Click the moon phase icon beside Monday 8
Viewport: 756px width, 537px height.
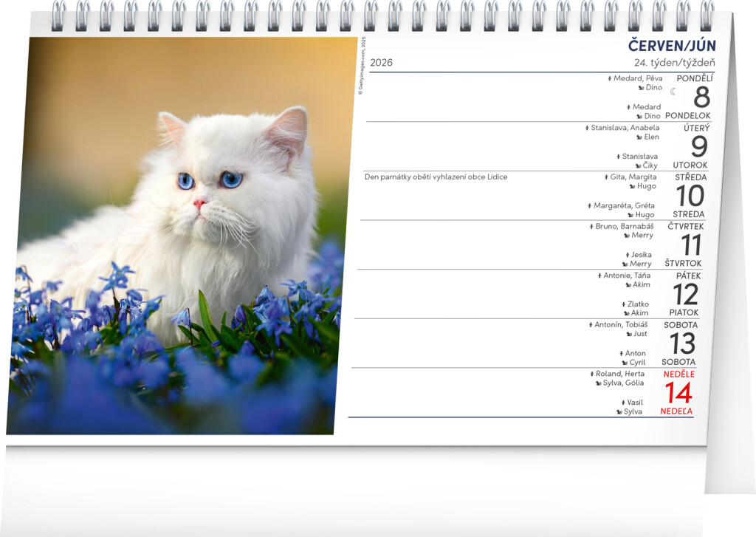tap(673, 92)
